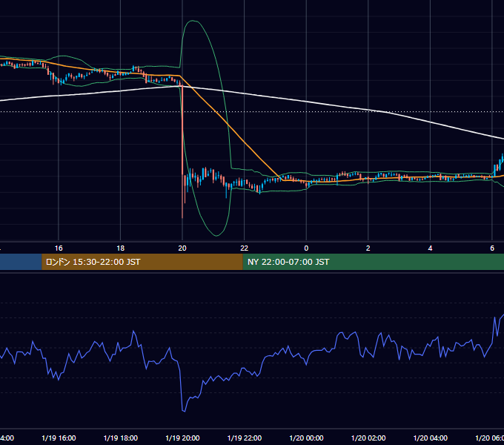
Task: Click the lowest trough of the blue indicator line
Action: [x=184, y=411]
